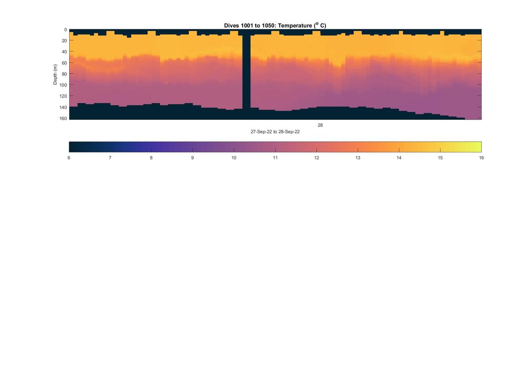Click colorbar tick label '15'

point(440,158)
